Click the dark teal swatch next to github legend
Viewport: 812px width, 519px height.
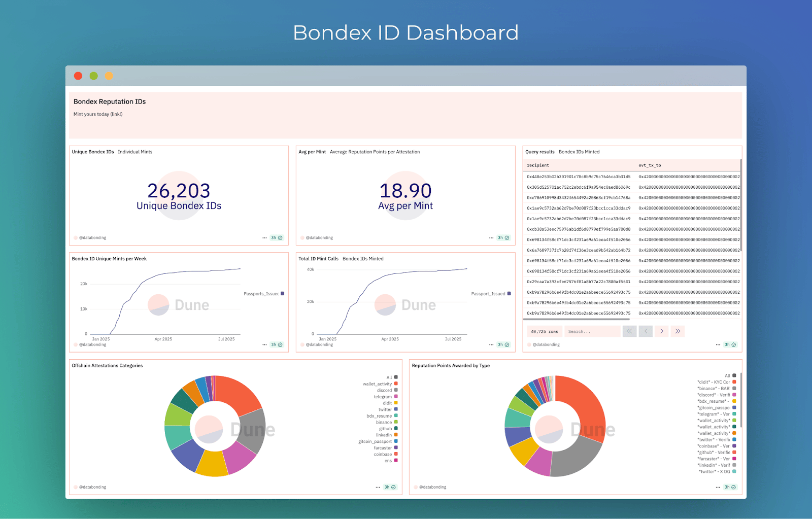tap(396, 428)
